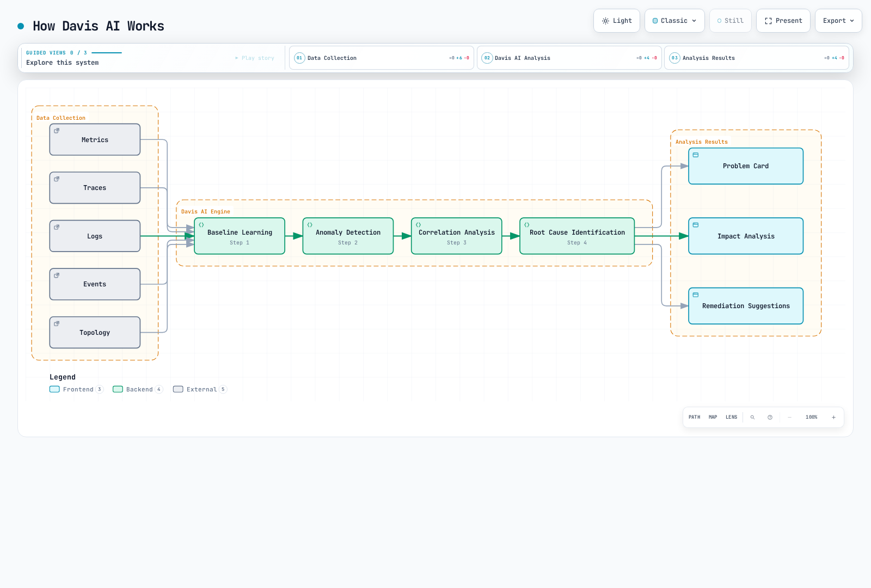Image resolution: width=871 pixels, height=588 pixels.
Task: Select the Traces node
Action: tap(95, 188)
